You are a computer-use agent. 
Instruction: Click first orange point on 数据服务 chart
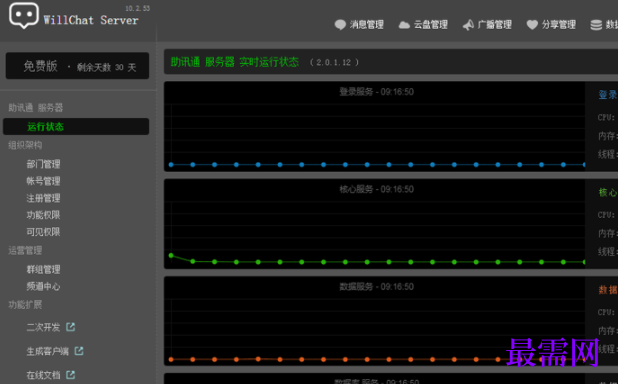pos(171,359)
